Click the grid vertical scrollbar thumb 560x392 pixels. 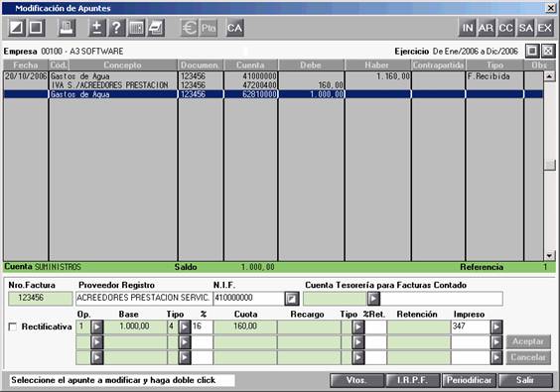550,165
